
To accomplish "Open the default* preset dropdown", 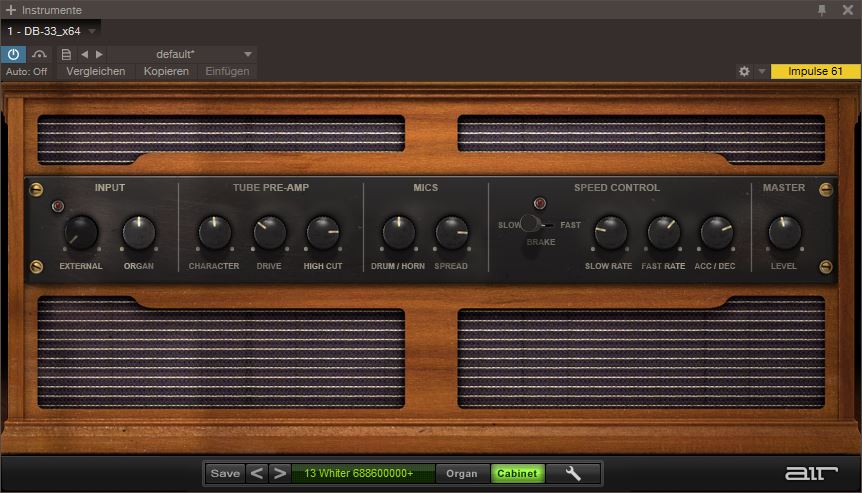I will coord(181,54).
